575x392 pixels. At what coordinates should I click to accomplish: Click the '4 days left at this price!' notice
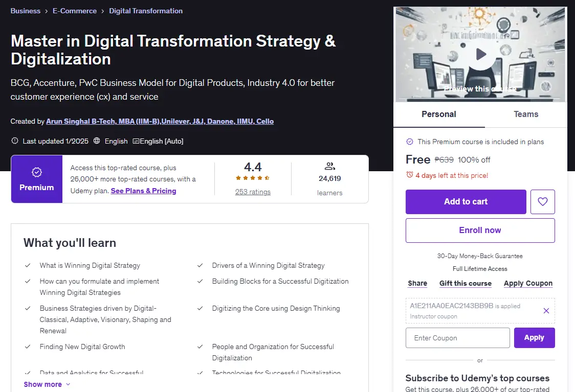click(x=452, y=175)
